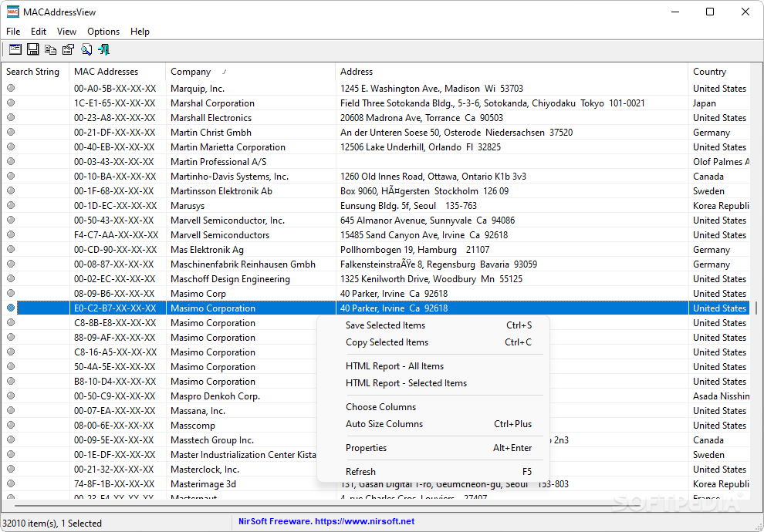Screen dimensions: 764x532
Task: Sort by the MAC Addresses column header
Action: [117, 72]
